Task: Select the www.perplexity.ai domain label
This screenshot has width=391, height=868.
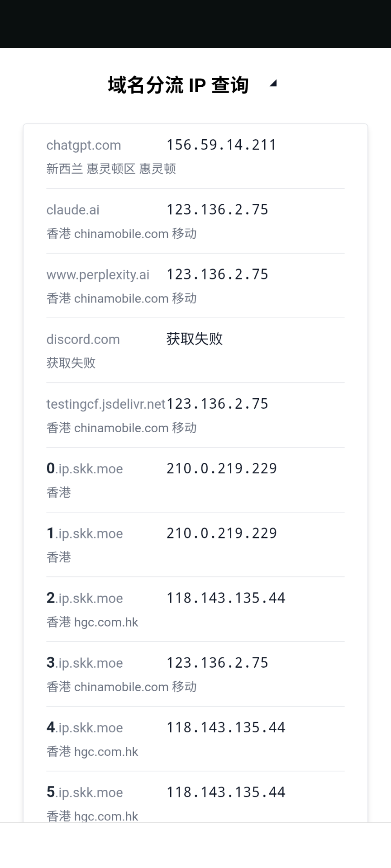Action: click(x=98, y=274)
